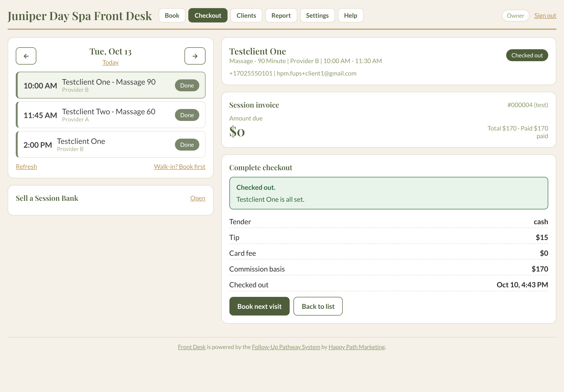The height and width of the screenshot is (392, 564).
Task: Click invoice number #000004 (test)
Action: (x=528, y=105)
